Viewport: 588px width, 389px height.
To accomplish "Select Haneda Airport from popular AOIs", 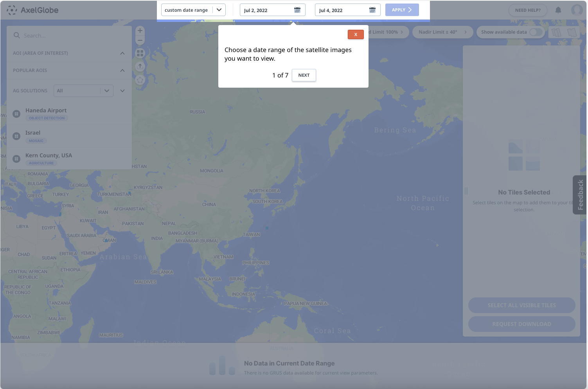I will point(46,111).
